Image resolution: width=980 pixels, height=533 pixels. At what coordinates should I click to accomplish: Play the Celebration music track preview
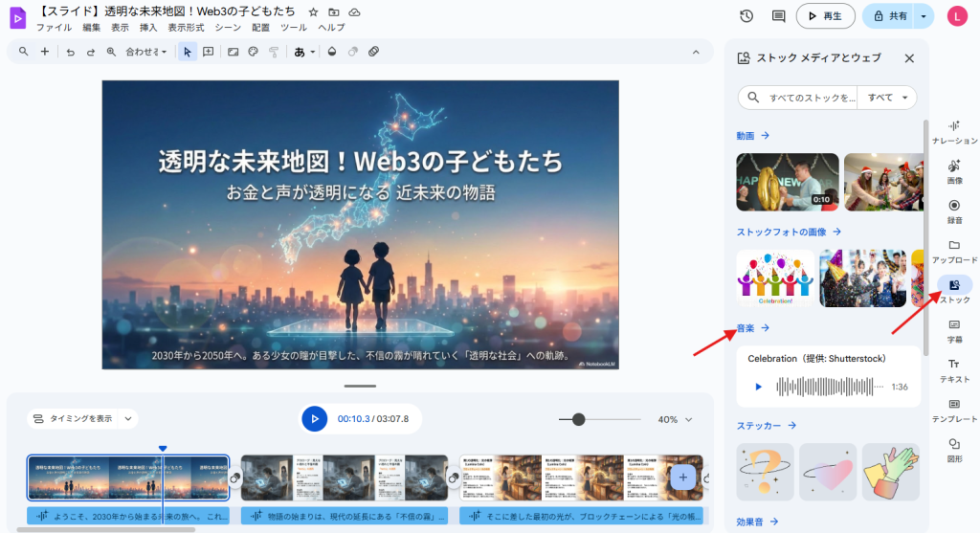[759, 387]
